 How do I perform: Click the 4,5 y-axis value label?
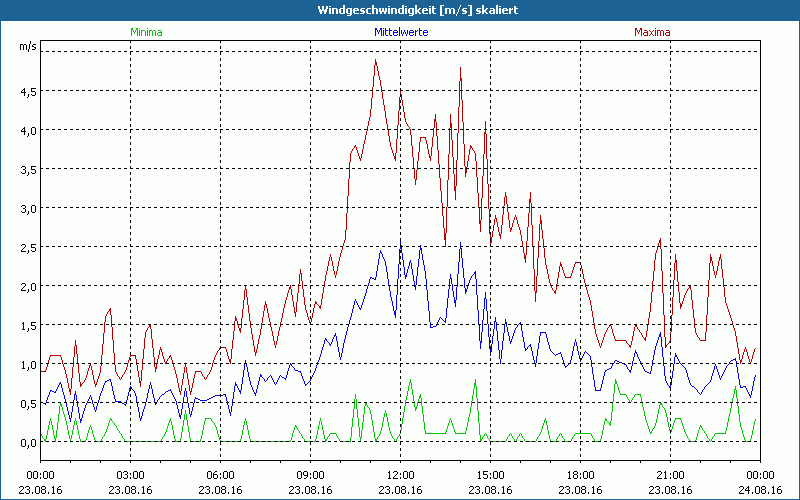click(26, 91)
